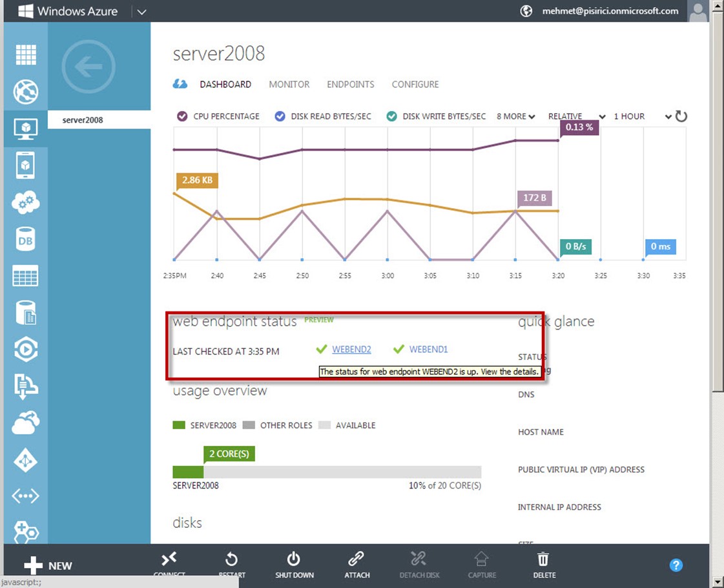Click the green SERVER2008 legend swatch
Screen dimensions: 724x588
179,425
